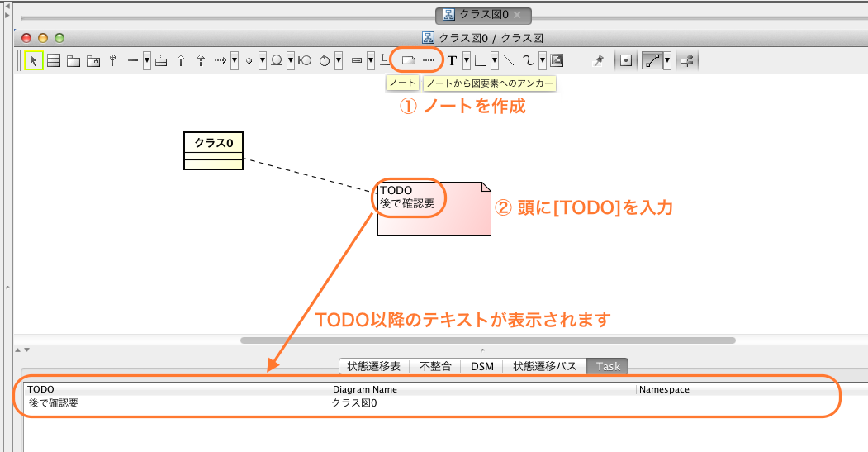
Task: Switch to the DSM tab
Action: [x=482, y=366]
